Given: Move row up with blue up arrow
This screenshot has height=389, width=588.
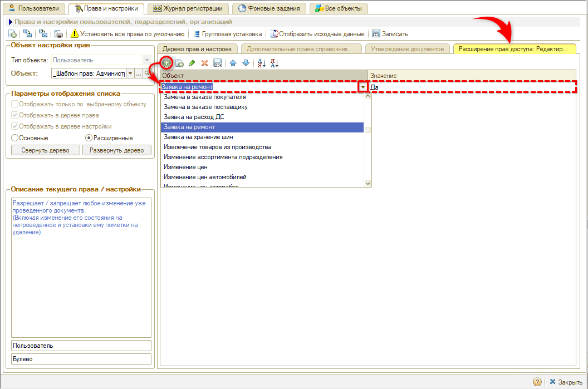Looking at the screenshot, I should click(233, 63).
